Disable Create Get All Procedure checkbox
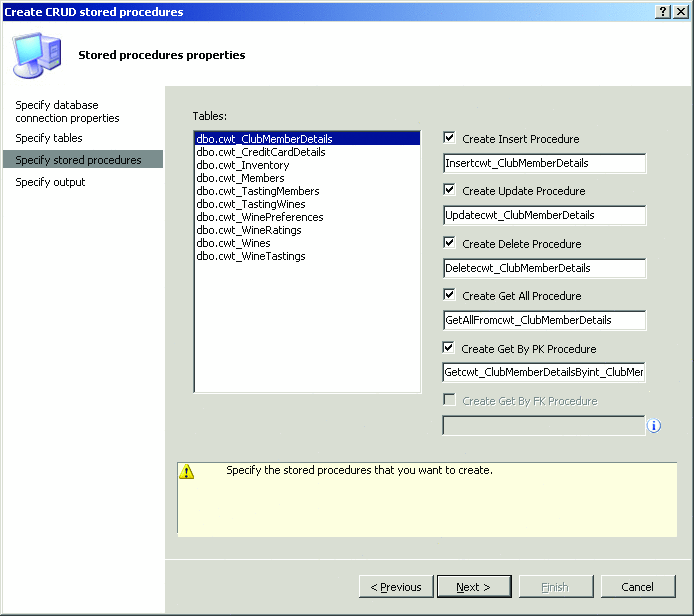The width and height of the screenshot is (694, 616). 449,295
